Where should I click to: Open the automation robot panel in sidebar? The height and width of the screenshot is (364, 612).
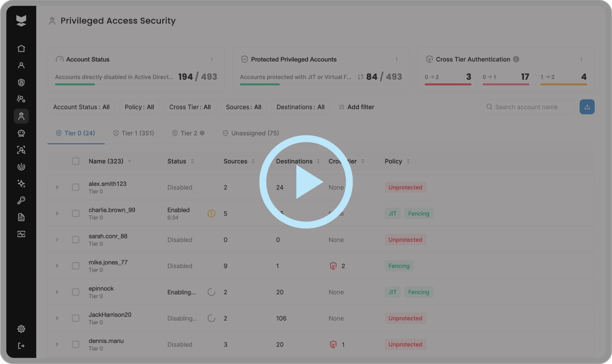pyautogui.click(x=21, y=133)
